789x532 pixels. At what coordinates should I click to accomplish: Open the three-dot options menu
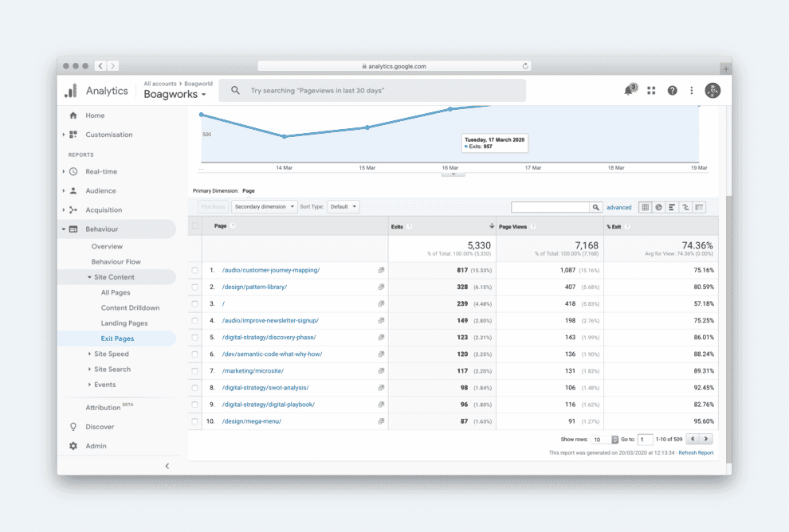pyautogui.click(x=692, y=91)
